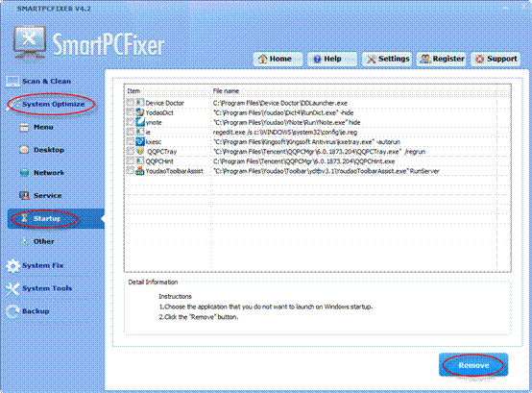Click the System Optimize wrench icon

[x=12, y=105]
